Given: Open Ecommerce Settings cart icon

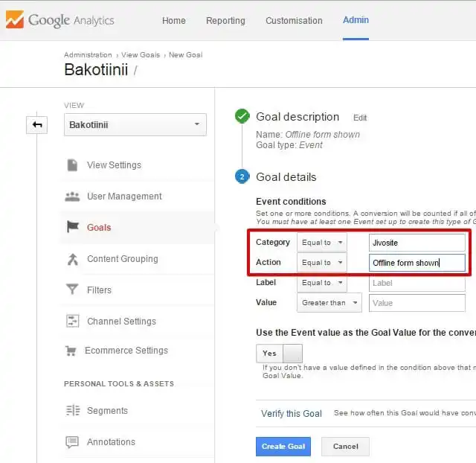Looking at the screenshot, I should coord(72,351).
